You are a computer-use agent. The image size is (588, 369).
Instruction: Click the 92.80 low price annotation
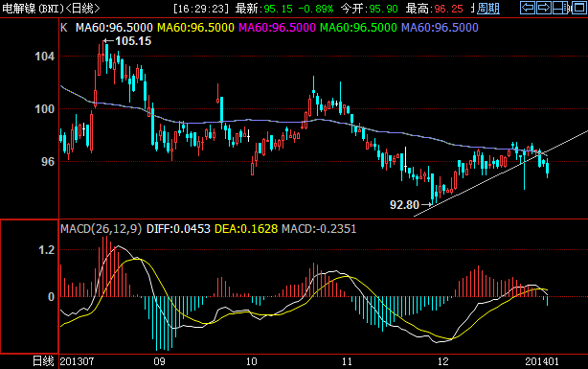pos(404,205)
